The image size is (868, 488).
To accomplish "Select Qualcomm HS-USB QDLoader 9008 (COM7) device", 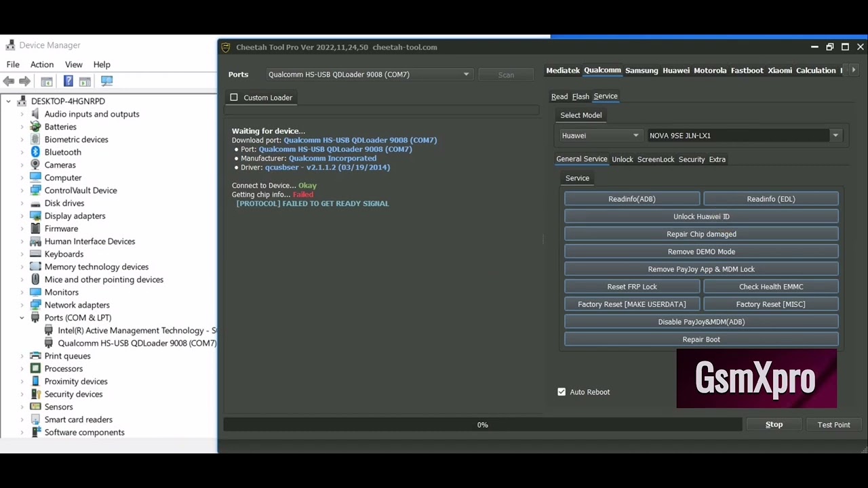I will tap(137, 343).
